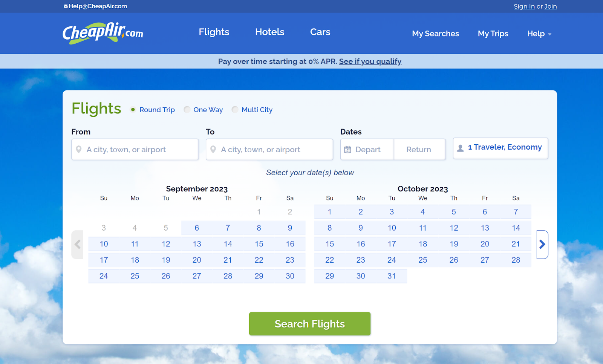The height and width of the screenshot is (364, 603).
Task: Open My Trips in the header
Action: (x=493, y=34)
